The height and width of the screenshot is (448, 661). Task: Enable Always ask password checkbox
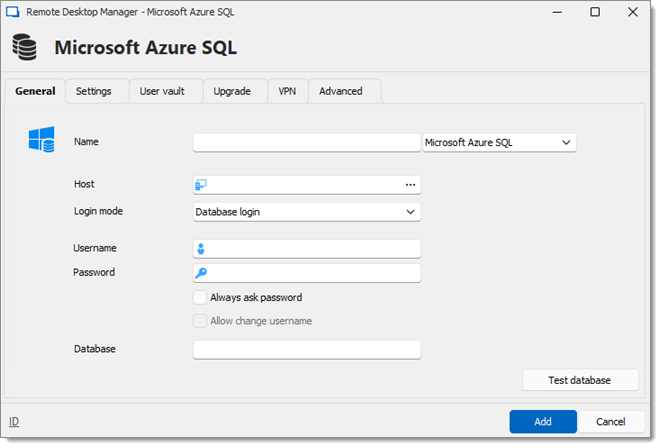(x=200, y=297)
